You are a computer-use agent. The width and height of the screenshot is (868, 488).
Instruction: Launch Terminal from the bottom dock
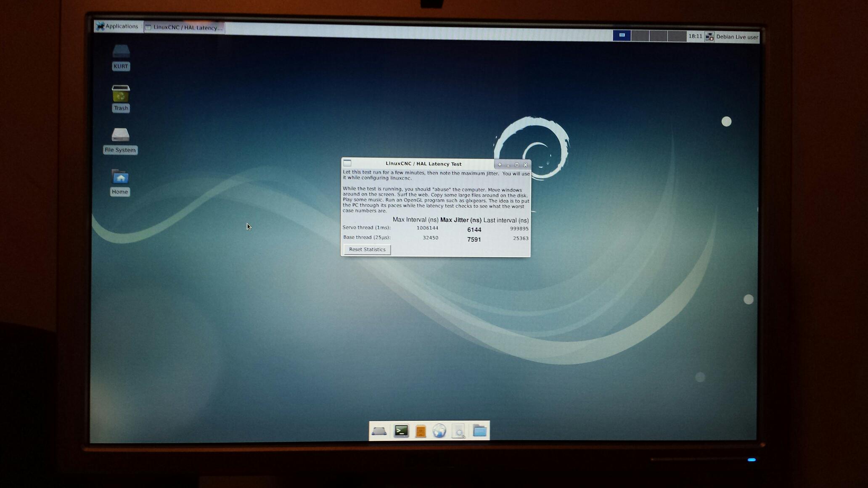(x=401, y=431)
